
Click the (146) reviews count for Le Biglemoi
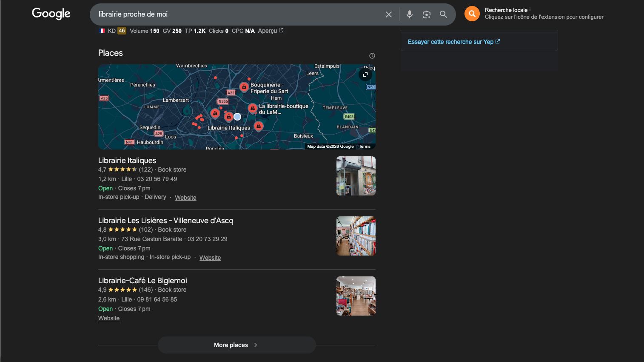coord(146,290)
